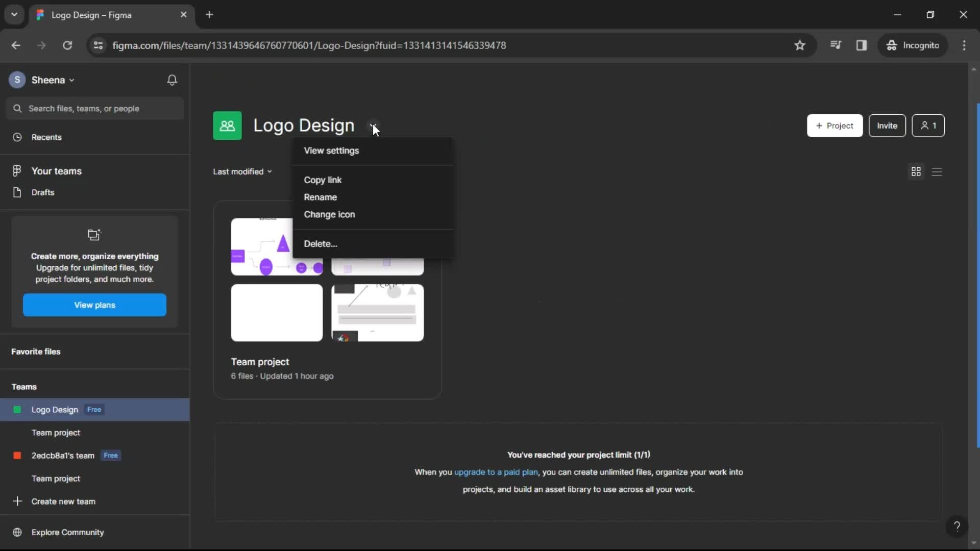Click the Recents icon in sidebar
This screenshot has width=980, height=551.
[16, 137]
